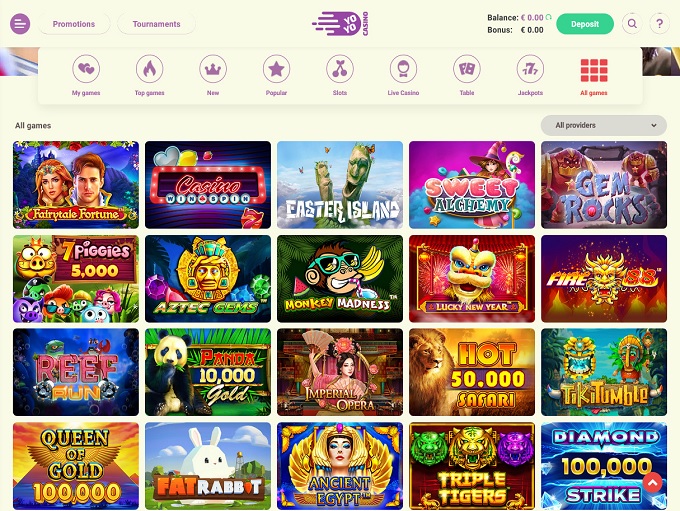Expand the All providers dropdown

coord(604,125)
